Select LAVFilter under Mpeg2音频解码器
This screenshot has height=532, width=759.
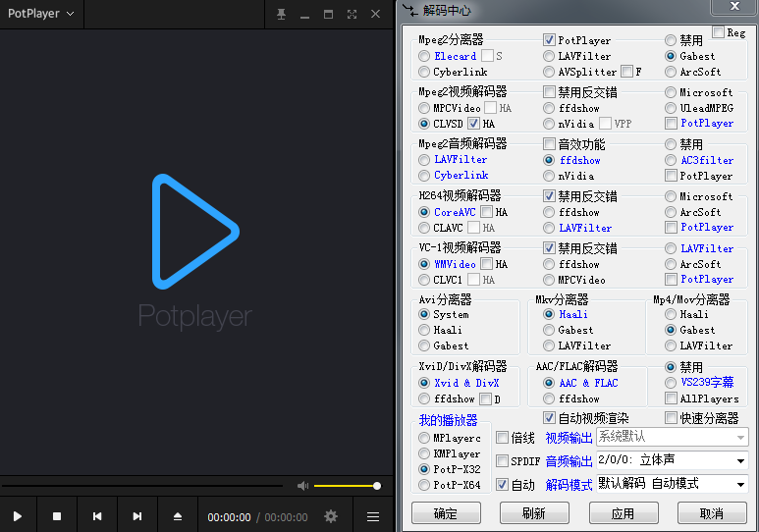pos(424,160)
